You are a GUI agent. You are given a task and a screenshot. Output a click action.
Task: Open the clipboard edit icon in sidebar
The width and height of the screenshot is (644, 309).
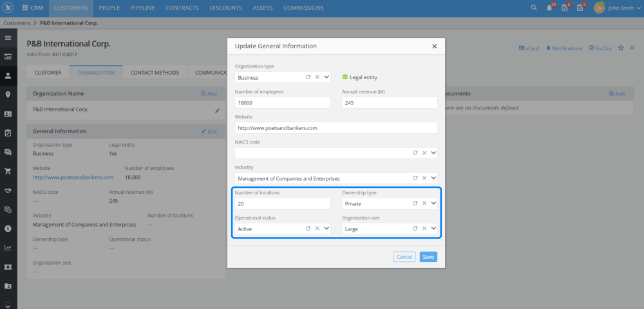click(8, 133)
